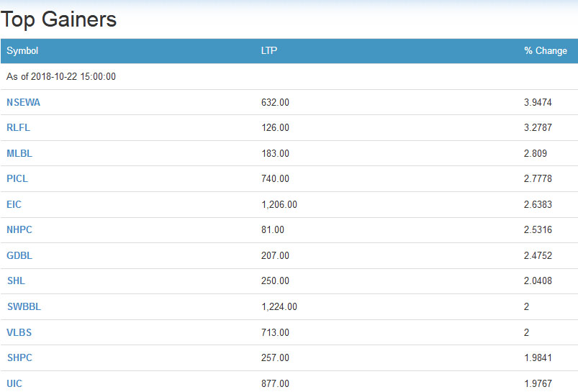Select the As of 2018-10-22 timestamp row
The width and height of the screenshot is (578, 392).
click(x=289, y=77)
